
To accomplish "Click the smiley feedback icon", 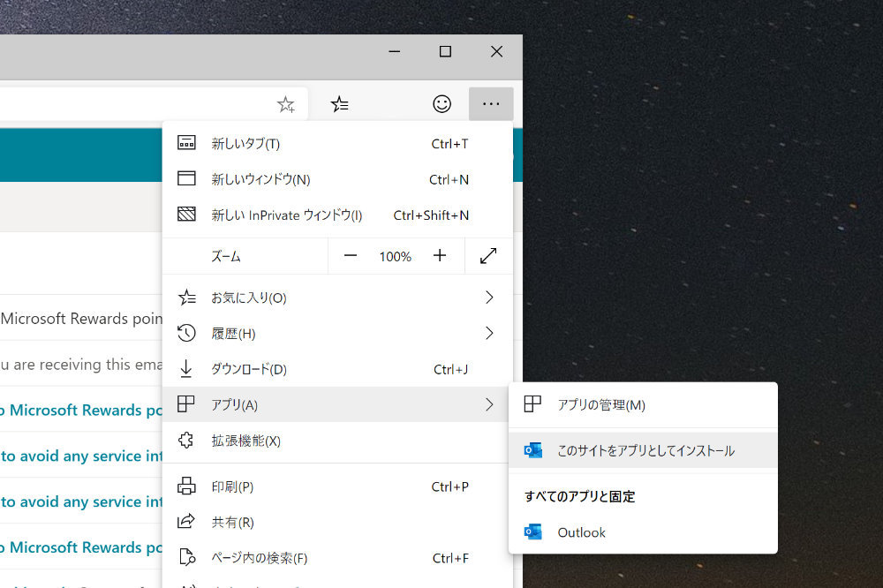I will point(442,103).
